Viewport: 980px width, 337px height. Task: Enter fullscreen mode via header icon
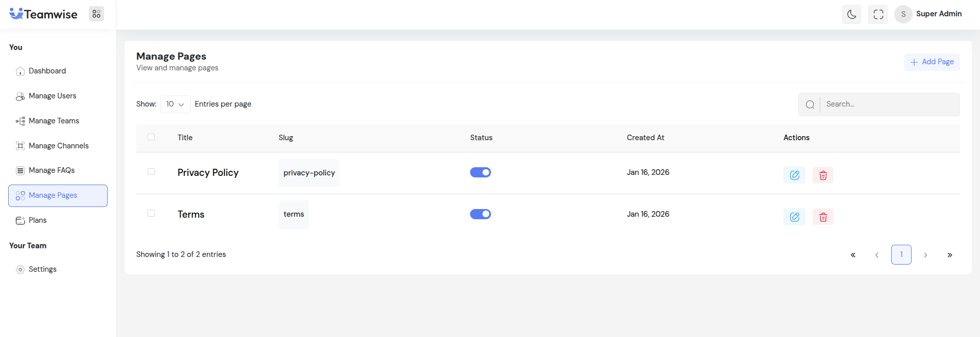(878, 14)
